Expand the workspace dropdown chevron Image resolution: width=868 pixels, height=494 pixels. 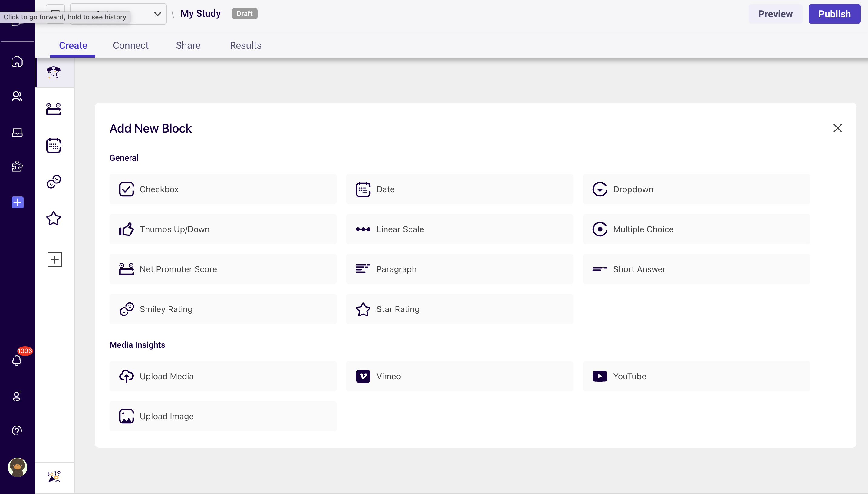click(157, 14)
